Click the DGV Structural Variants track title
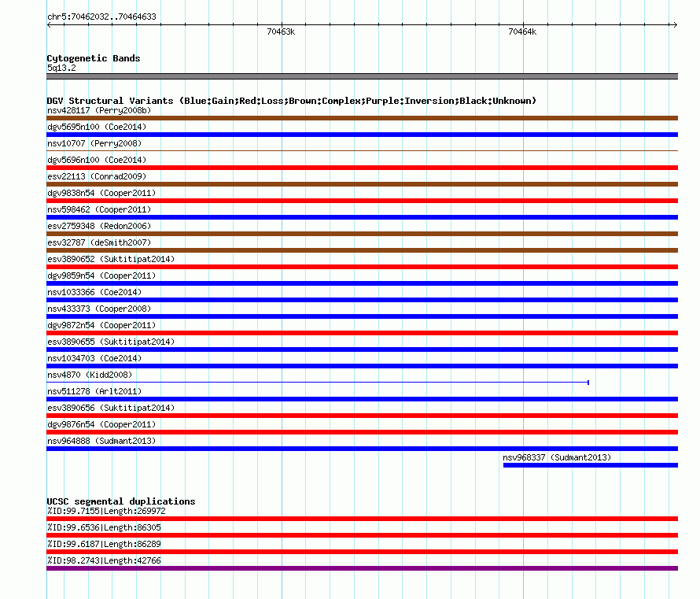Viewport: 700px width, 599px height. tap(292, 101)
